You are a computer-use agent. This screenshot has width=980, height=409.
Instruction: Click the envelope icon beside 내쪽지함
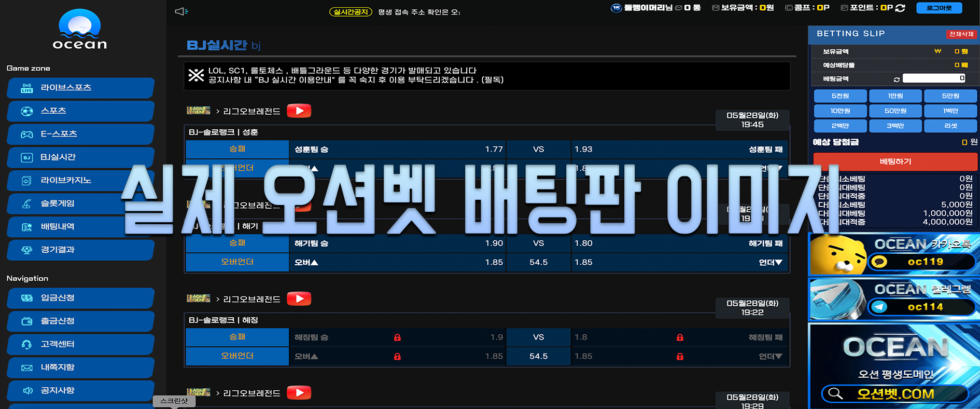click(x=27, y=368)
